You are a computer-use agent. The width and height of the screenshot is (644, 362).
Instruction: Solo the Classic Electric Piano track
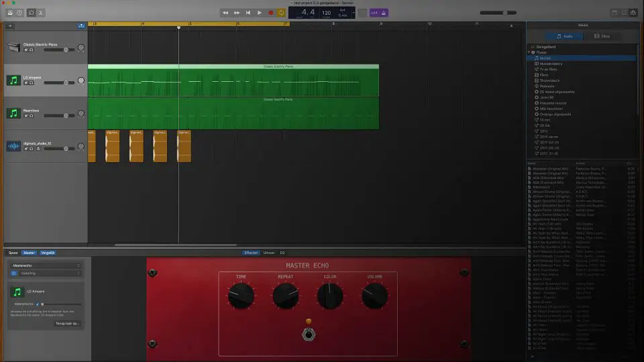pyautogui.click(x=32, y=50)
